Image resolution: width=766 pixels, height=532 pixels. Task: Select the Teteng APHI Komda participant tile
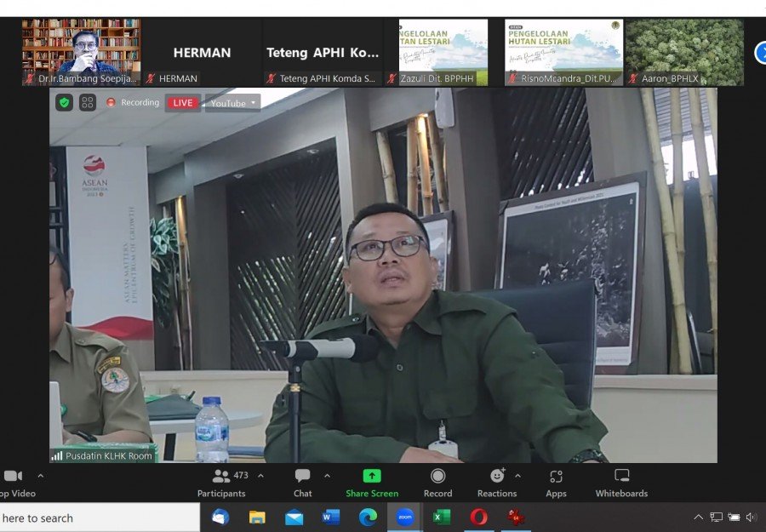pyautogui.click(x=323, y=52)
